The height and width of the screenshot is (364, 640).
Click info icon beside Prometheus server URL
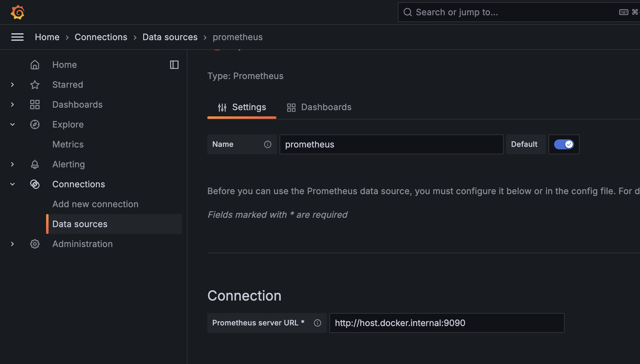(x=318, y=323)
